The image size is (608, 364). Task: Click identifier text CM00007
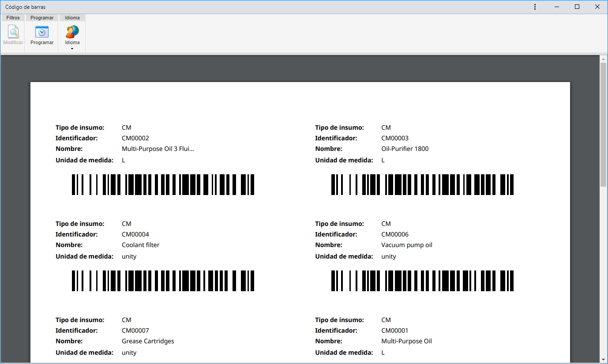135,330
